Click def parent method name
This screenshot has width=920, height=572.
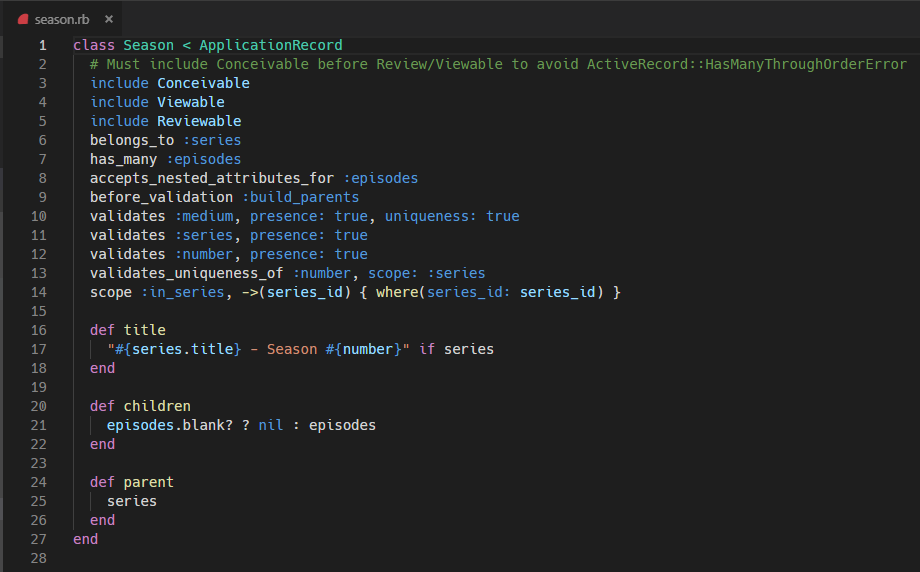tap(148, 482)
